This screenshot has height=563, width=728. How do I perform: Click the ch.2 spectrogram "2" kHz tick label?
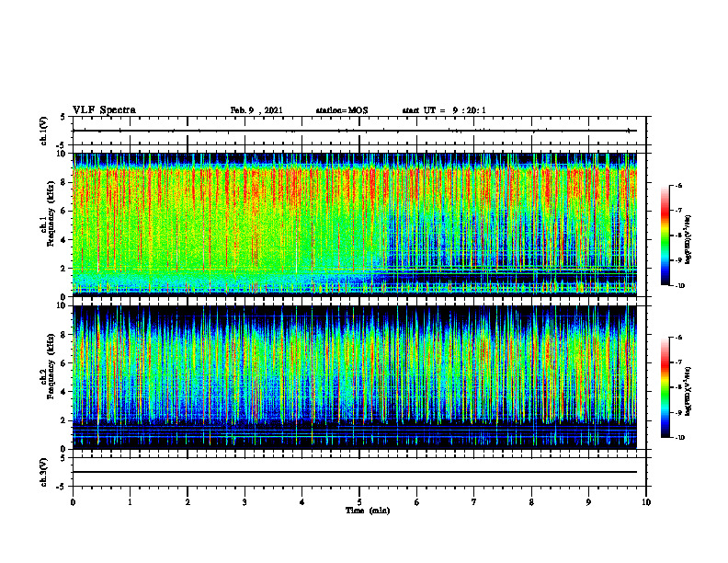[64, 420]
